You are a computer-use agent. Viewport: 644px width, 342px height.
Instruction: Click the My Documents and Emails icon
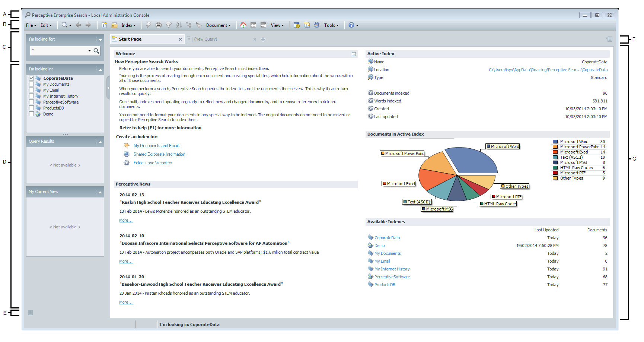point(127,146)
